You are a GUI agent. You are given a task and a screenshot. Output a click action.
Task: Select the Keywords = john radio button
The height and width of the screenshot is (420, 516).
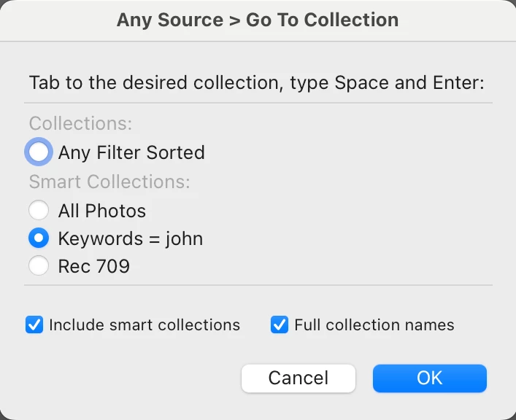(39, 238)
